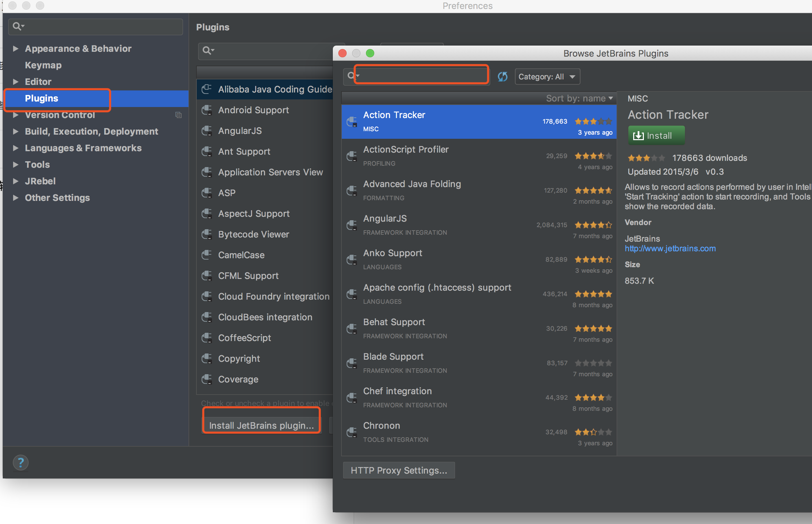Click the plugin icon beside ASP
812x524 pixels.
click(207, 193)
